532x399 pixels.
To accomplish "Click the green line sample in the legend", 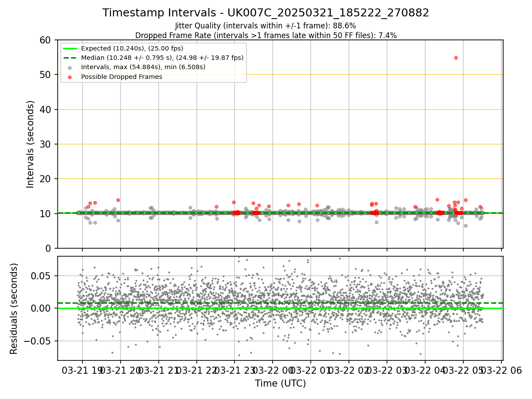I will (70, 48).
